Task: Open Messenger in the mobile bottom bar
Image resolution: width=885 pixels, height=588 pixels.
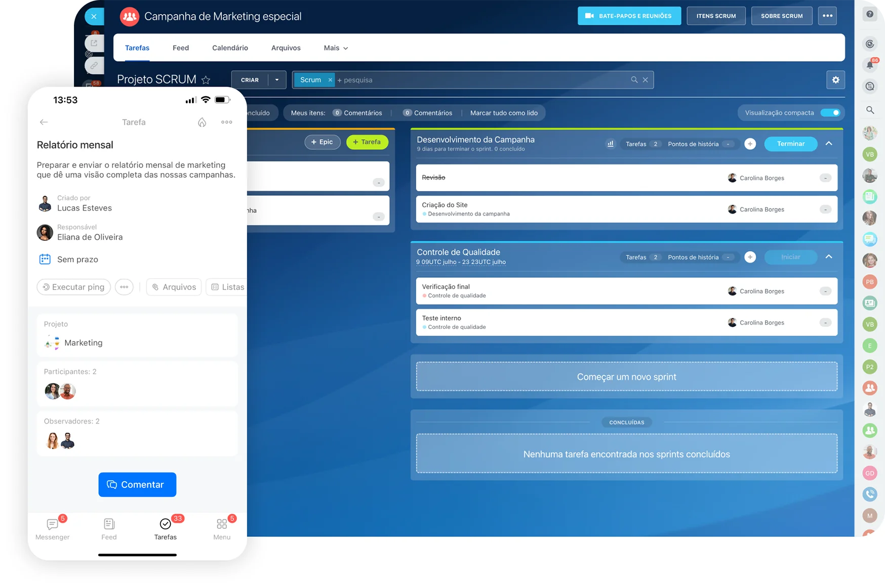Action: (53, 529)
